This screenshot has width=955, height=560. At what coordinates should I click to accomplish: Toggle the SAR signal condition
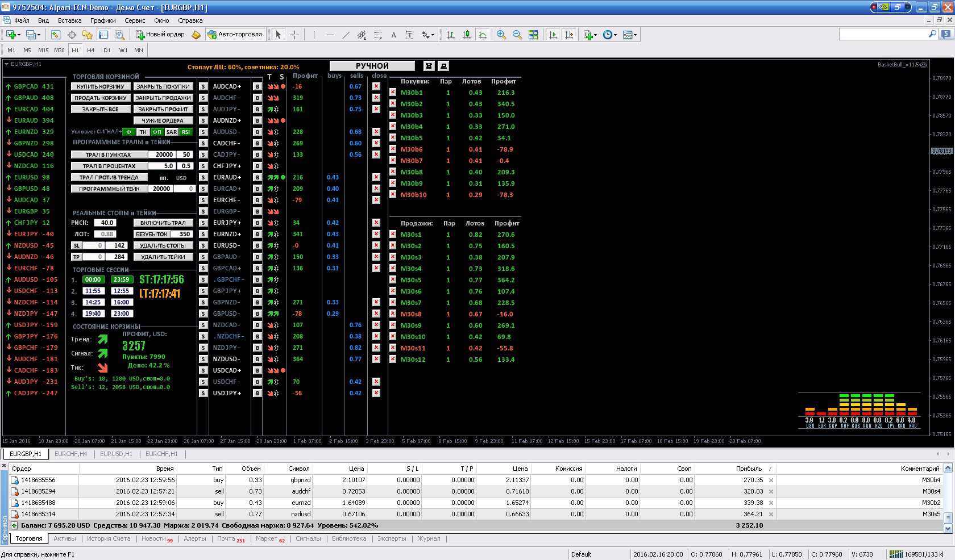pos(172,132)
